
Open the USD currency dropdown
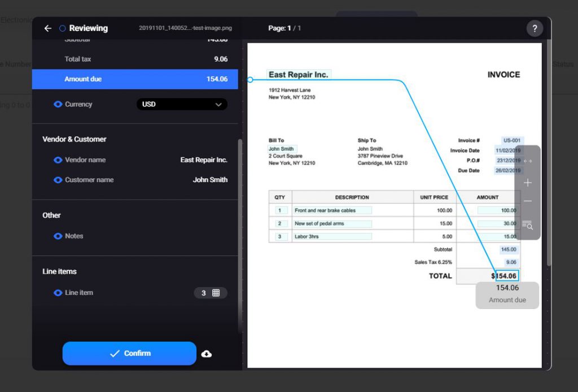182,104
